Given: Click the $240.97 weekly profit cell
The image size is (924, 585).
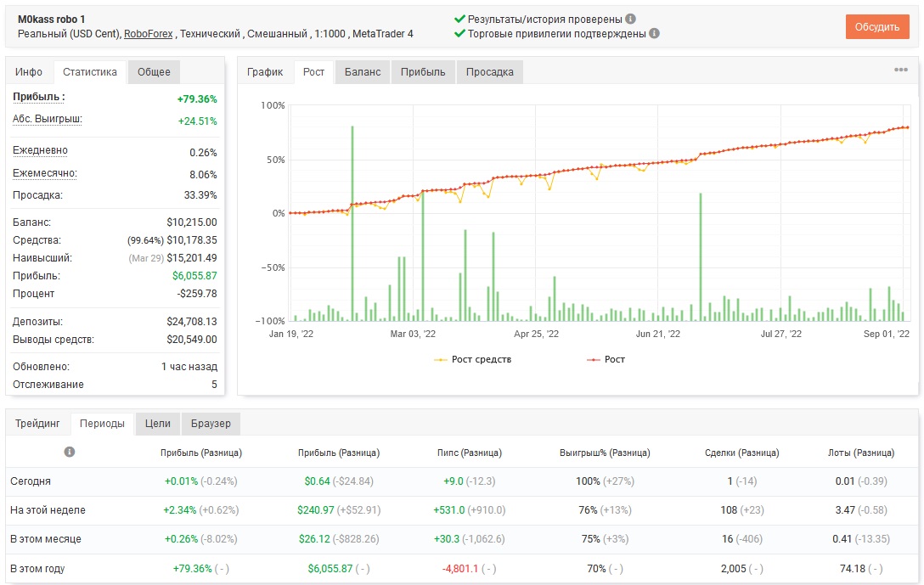Looking at the screenshot, I should coord(315,510).
